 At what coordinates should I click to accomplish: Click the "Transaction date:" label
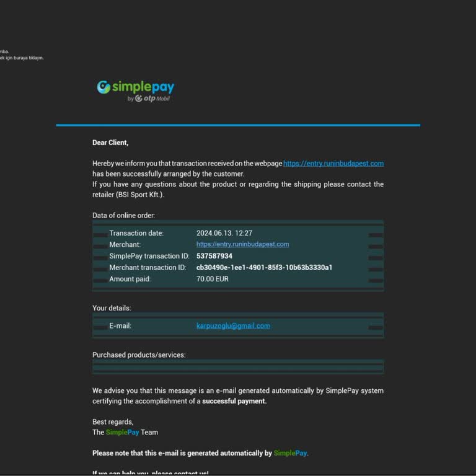(136, 233)
